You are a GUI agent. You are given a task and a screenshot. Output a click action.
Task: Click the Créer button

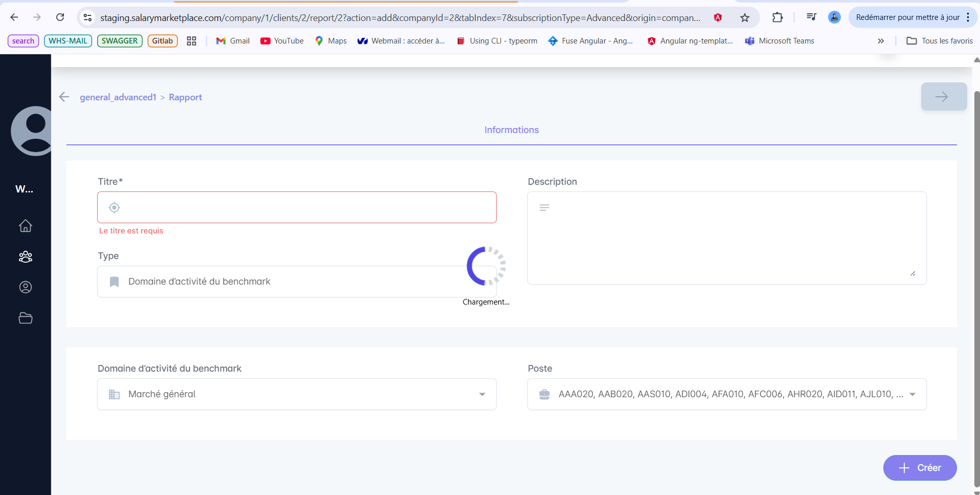coord(920,468)
